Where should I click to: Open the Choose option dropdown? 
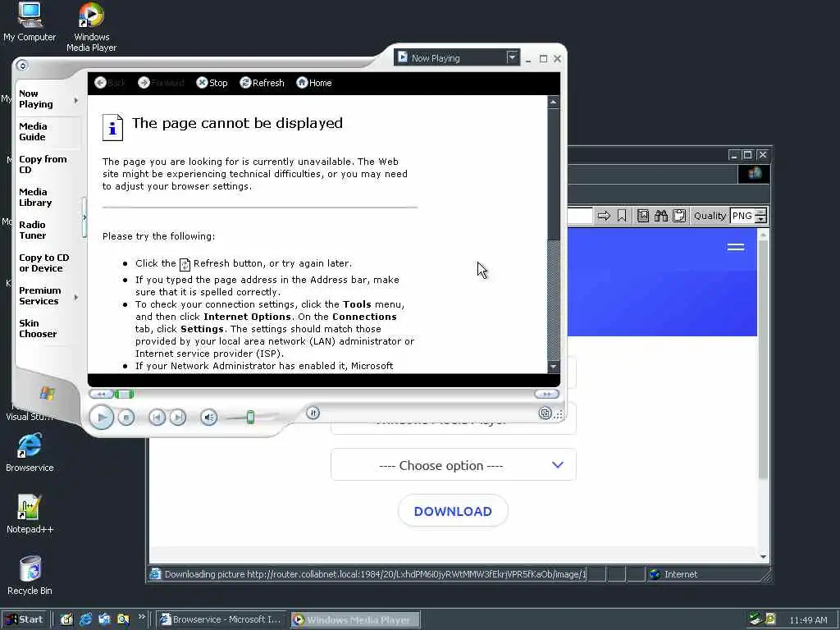pyautogui.click(x=453, y=465)
